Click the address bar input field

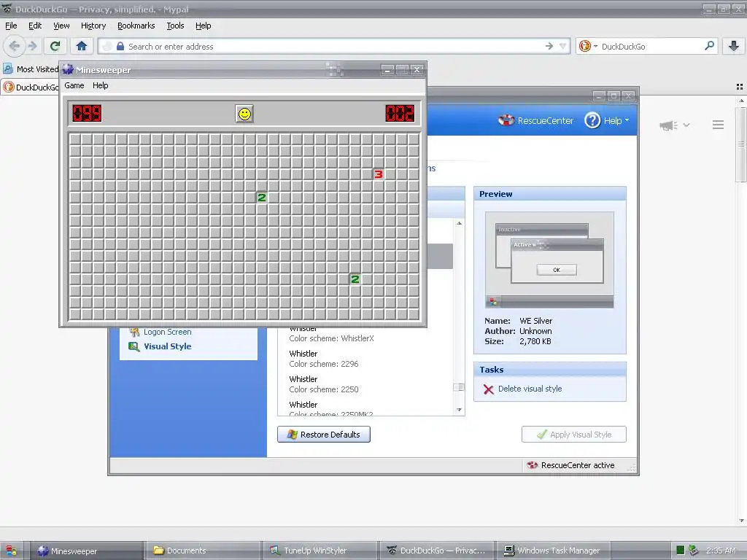coord(333,46)
